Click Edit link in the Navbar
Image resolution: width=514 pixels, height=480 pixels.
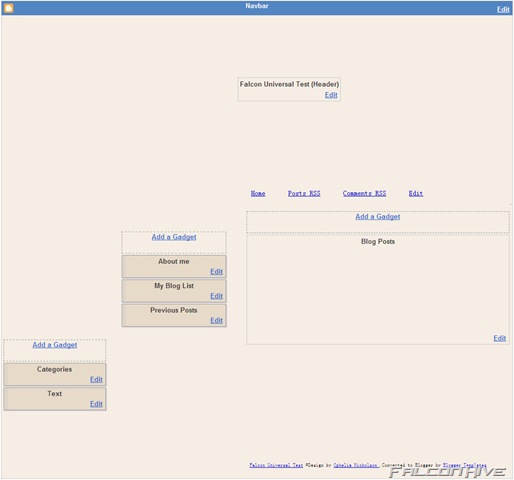pyautogui.click(x=503, y=9)
